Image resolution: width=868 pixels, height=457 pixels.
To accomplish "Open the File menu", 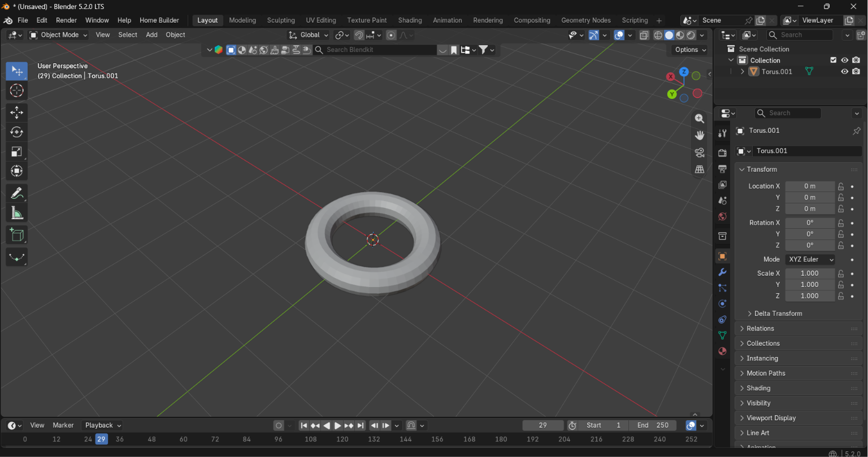I will coord(23,20).
